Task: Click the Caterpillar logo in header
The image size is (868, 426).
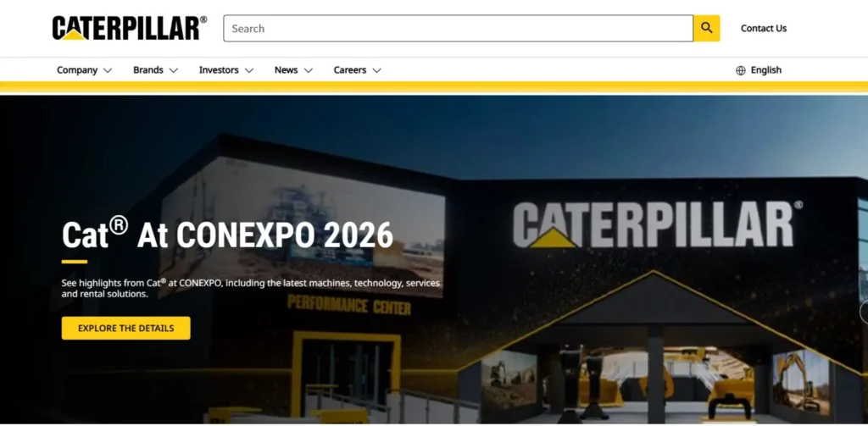Action: point(130,28)
